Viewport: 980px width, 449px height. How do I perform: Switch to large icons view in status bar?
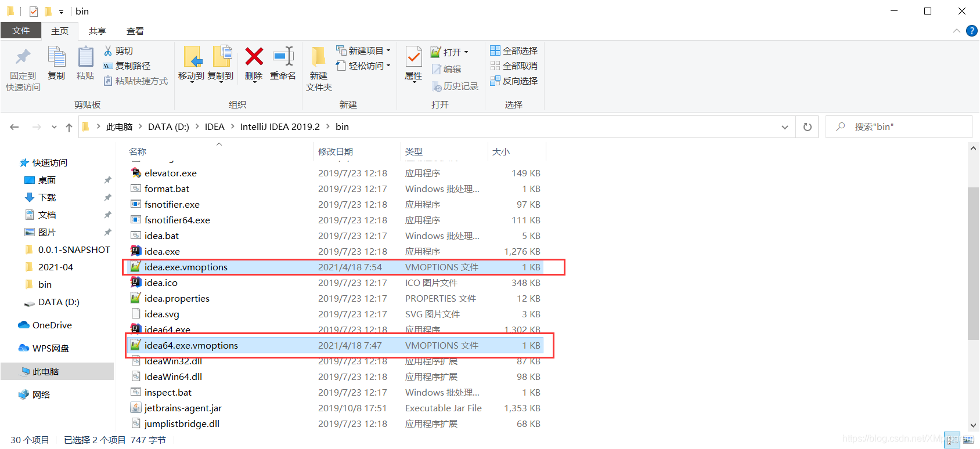968,440
